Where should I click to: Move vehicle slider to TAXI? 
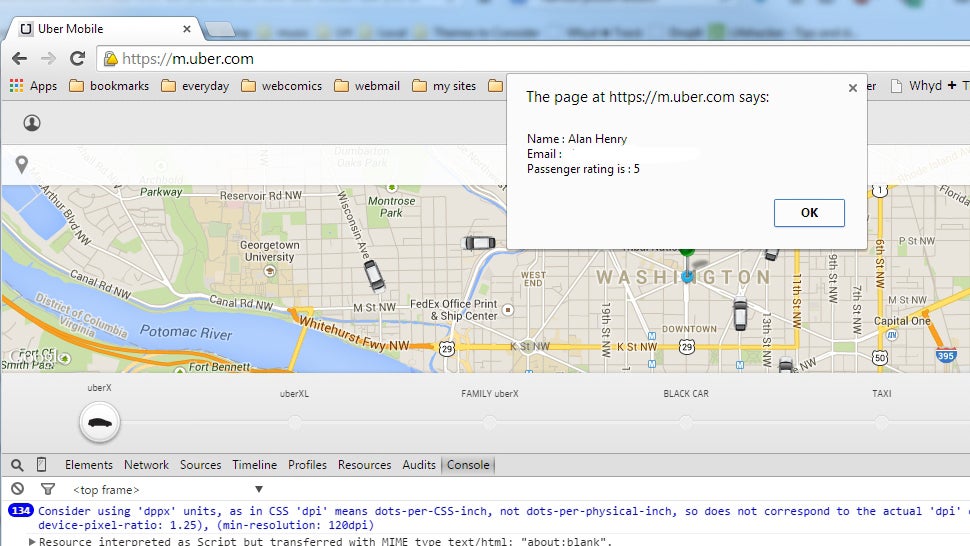[882, 422]
